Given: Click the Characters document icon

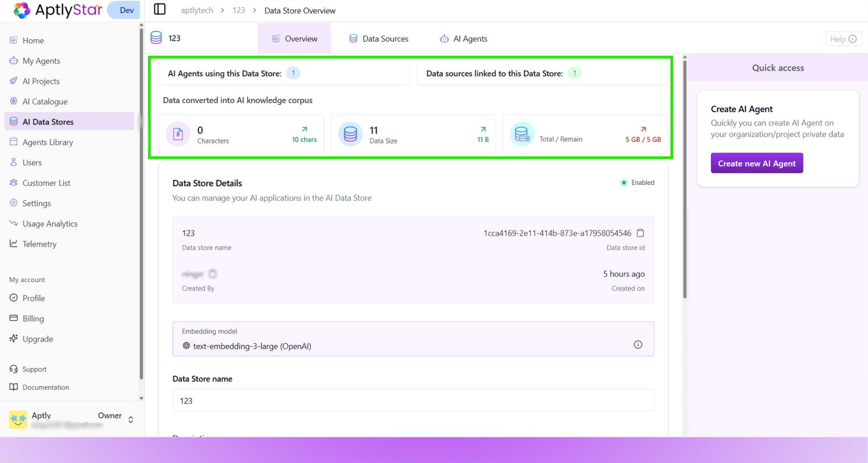Looking at the screenshot, I should [x=178, y=134].
